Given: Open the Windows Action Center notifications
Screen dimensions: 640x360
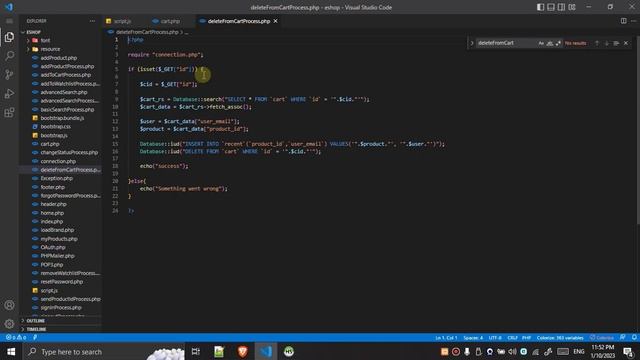Looking at the screenshot, I should pyautogui.click(x=628, y=351).
